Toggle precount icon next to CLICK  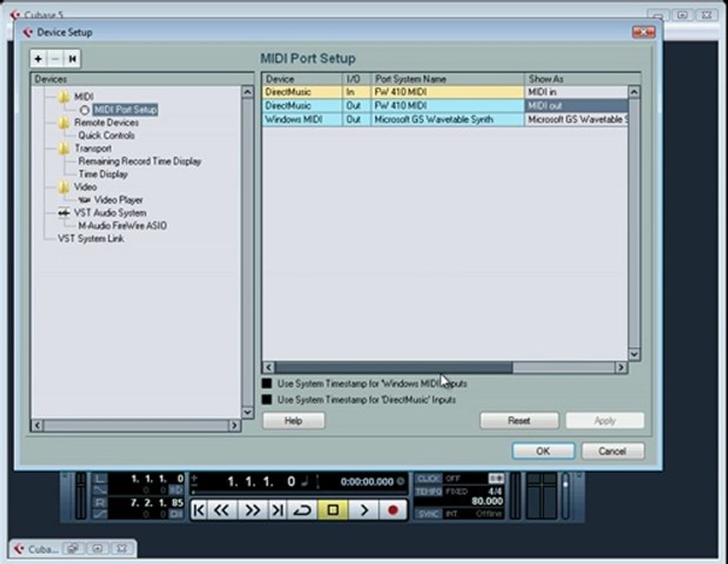[x=496, y=478]
